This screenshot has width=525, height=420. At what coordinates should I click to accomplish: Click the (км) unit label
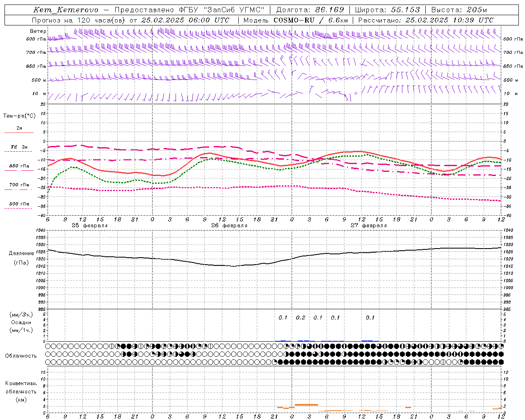21,400
